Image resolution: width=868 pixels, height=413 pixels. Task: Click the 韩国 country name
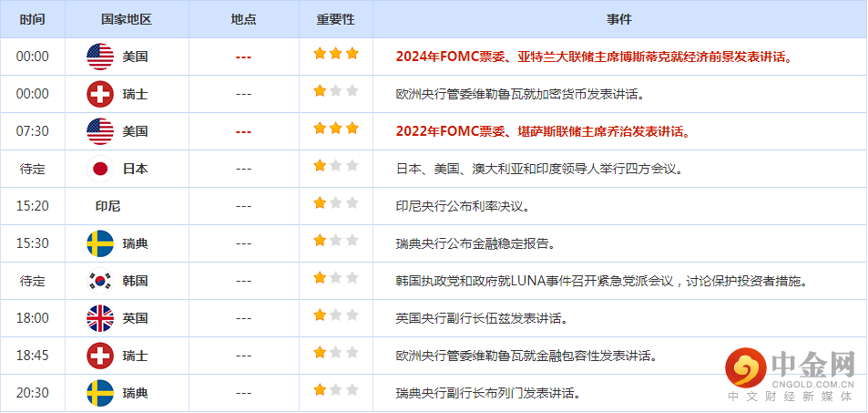(135, 281)
